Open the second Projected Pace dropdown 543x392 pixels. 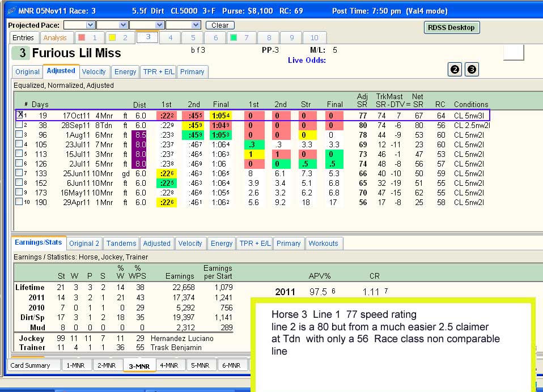pos(123,25)
